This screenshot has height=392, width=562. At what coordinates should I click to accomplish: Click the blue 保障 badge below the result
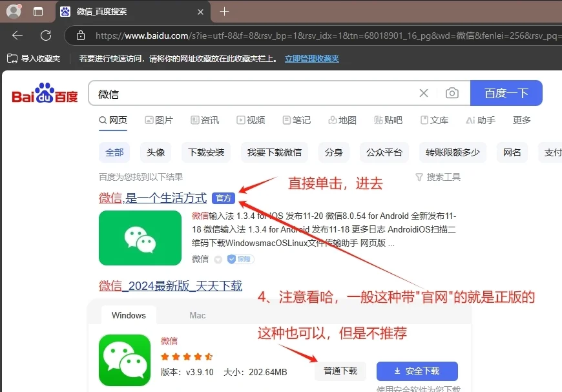point(240,259)
